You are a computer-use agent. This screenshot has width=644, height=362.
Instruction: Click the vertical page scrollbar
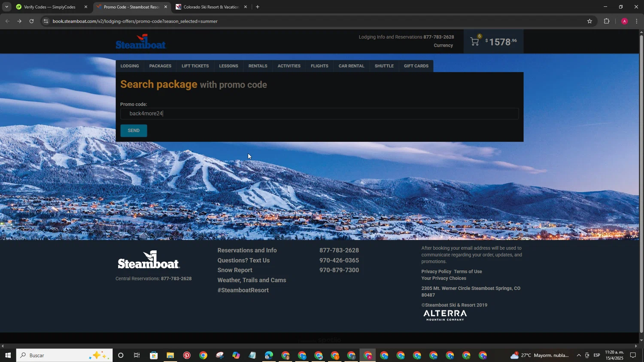(x=641, y=184)
